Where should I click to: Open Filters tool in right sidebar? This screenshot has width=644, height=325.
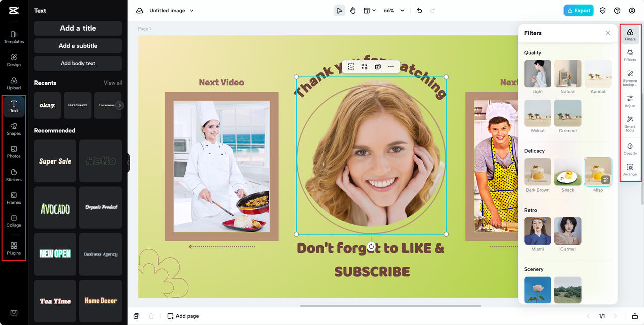click(630, 35)
